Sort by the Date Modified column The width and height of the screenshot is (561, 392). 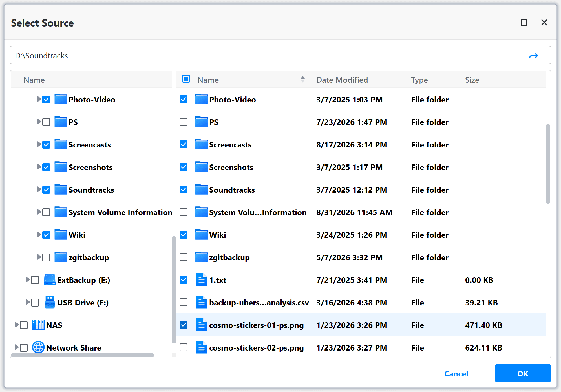coord(342,80)
